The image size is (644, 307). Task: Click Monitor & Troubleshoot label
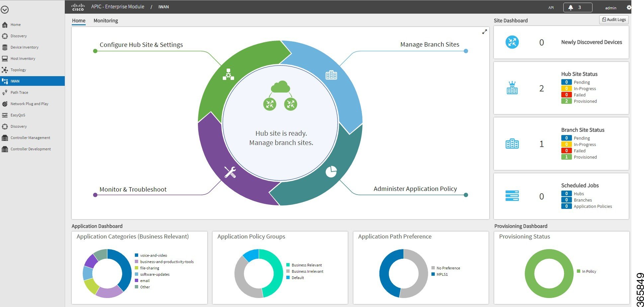pyautogui.click(x=133, y=189)
